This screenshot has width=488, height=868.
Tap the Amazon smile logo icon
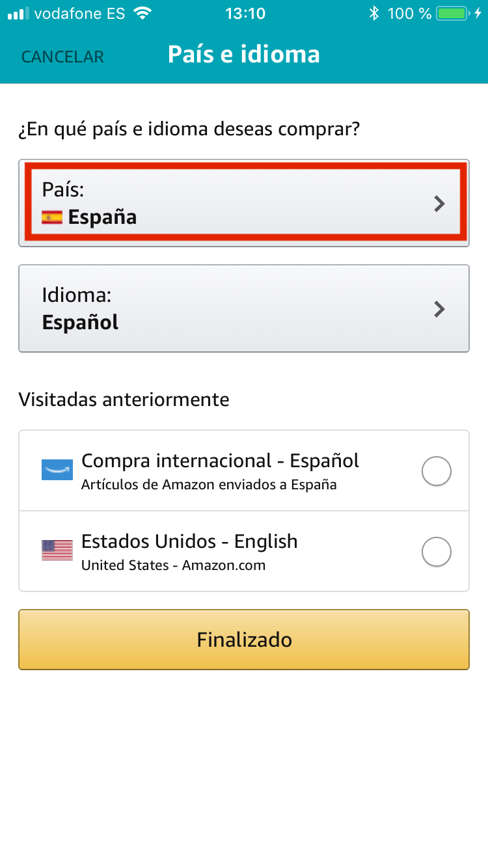(57, 470)
